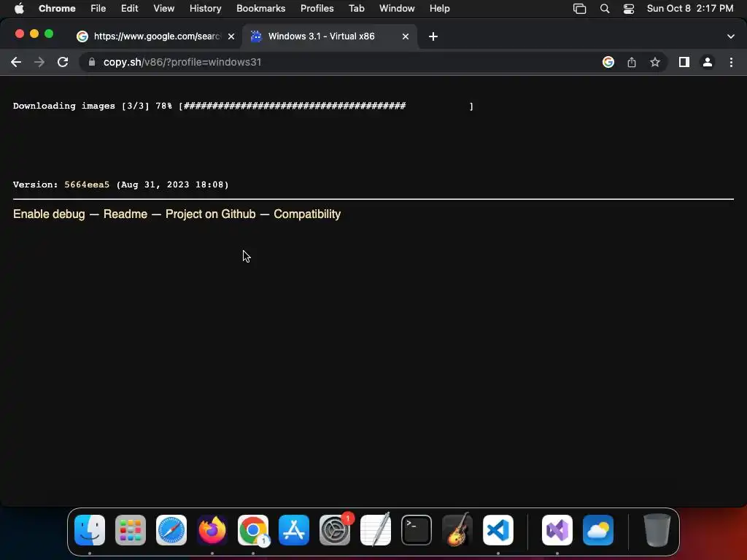747x560 pixels.
Task: Expand the tab search chevron
Action: (730, 36)
